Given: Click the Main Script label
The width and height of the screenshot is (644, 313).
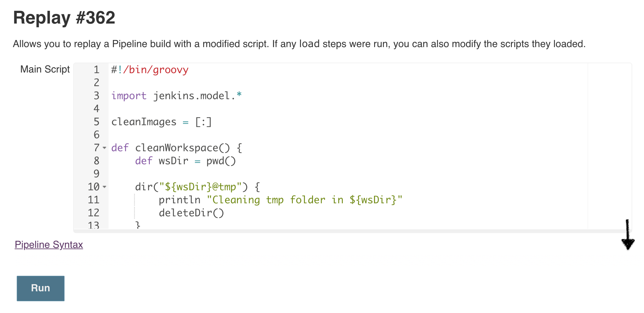Looking at the screenshot, I should (x=45, y=69).
